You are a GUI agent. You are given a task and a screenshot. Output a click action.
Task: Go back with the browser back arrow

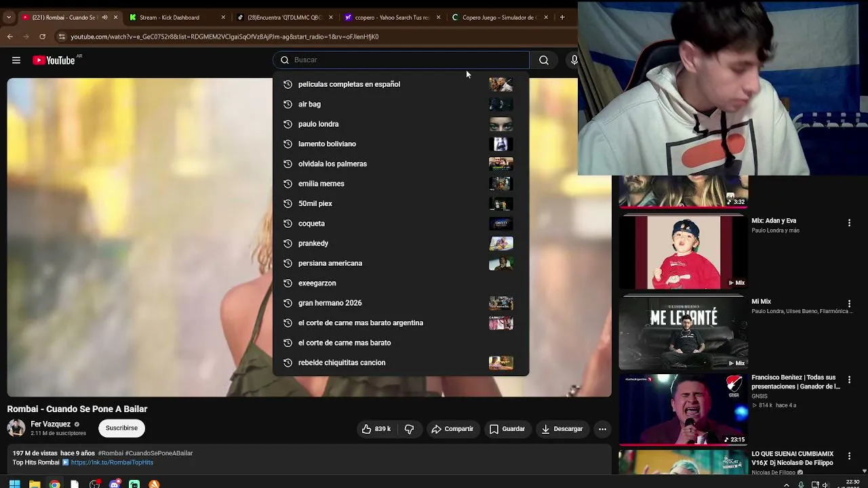pyautogui.click(x=10, y=37)
